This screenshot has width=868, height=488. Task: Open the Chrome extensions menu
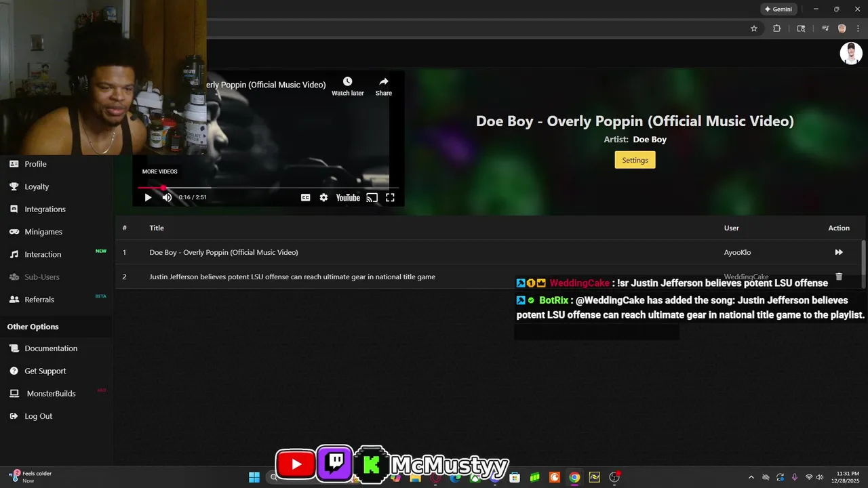point(777,28)
